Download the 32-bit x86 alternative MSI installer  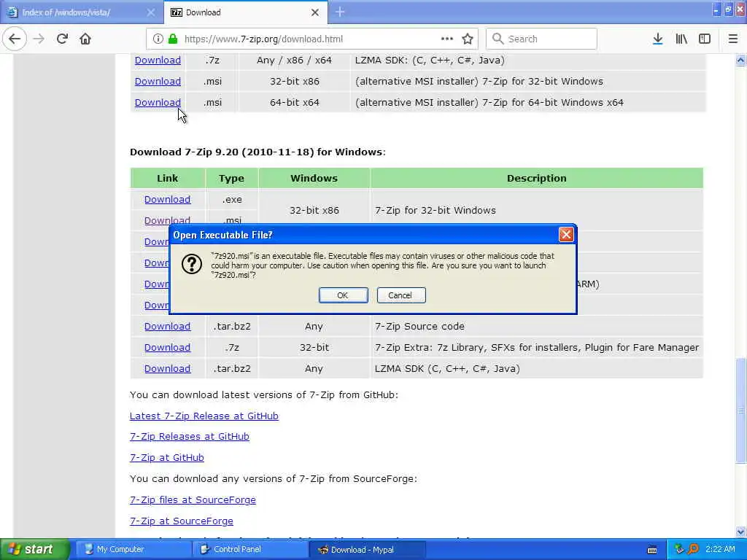pos(158,81)
